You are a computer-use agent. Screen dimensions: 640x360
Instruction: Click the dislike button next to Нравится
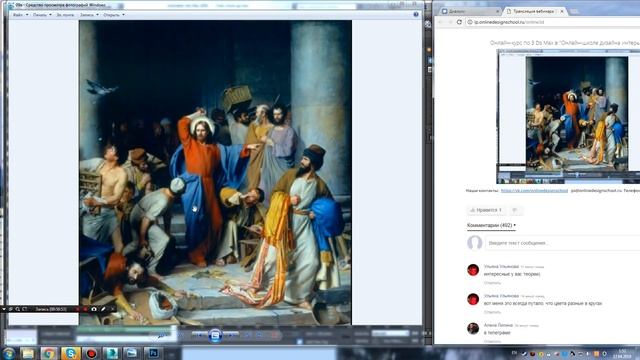516,210
